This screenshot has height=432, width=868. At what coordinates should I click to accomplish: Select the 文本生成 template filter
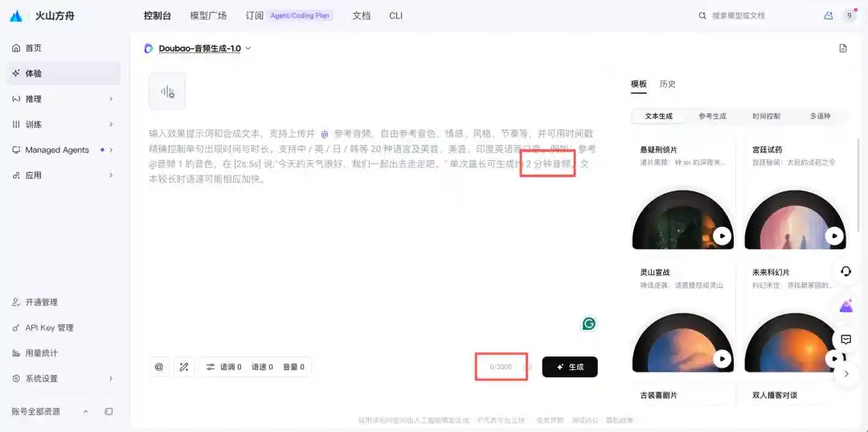[659, 117]
